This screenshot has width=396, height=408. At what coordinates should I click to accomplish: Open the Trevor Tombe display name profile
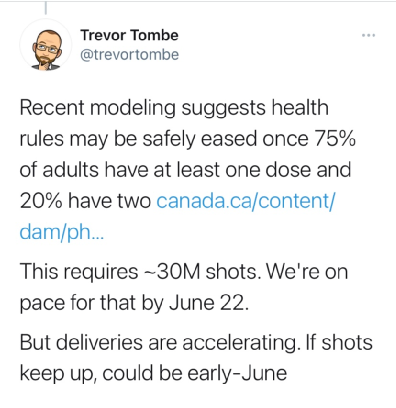[x=129, y=35]
